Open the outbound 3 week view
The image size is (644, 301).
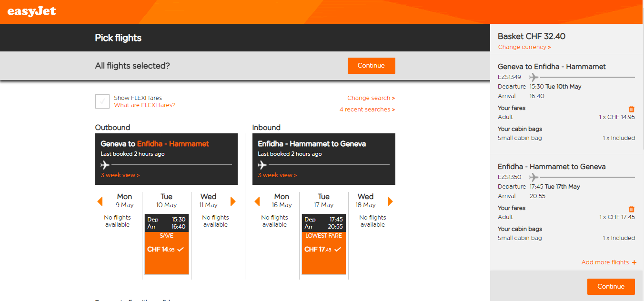[120, 175]
